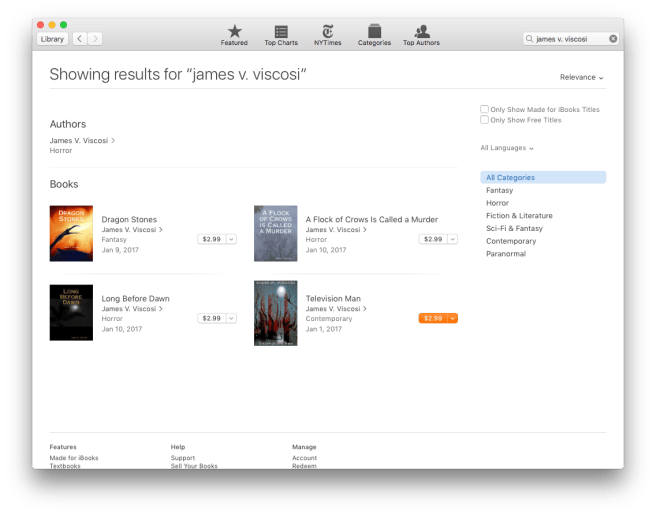
Task: Open the Television Man title link
Action: coord(333,299)
